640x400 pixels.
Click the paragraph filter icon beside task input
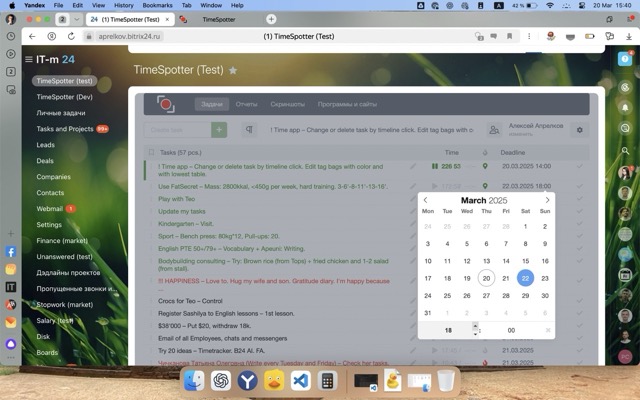250,130
